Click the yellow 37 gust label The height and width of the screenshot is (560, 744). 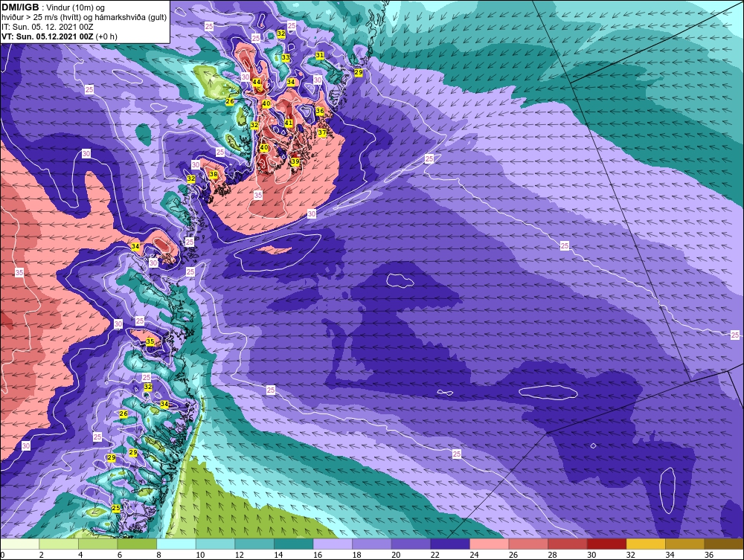point(322,132)
